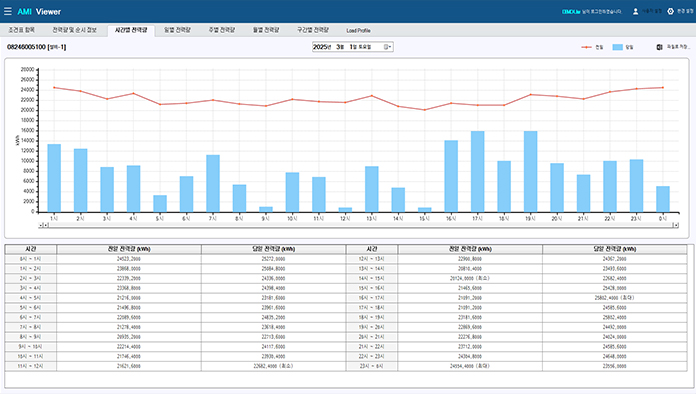696x394 pixels.
Task: Click cell value 25272.0000
Action: (273, 259)
